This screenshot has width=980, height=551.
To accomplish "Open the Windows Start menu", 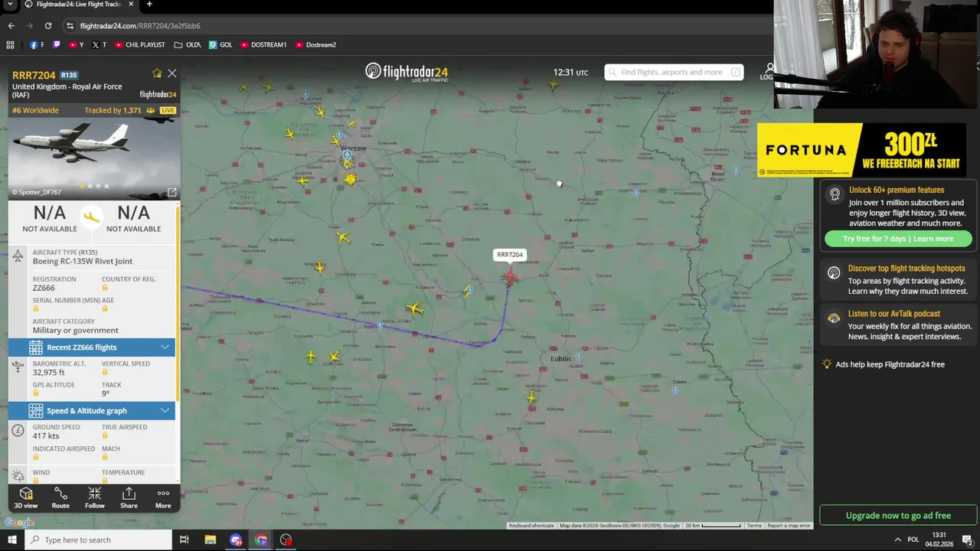I will (x=11, y=540).
